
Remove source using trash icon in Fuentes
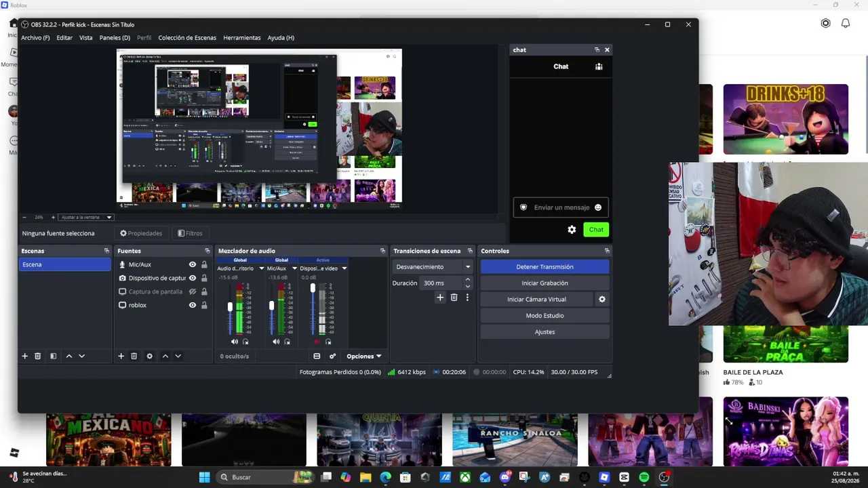(x=134, y=356)
